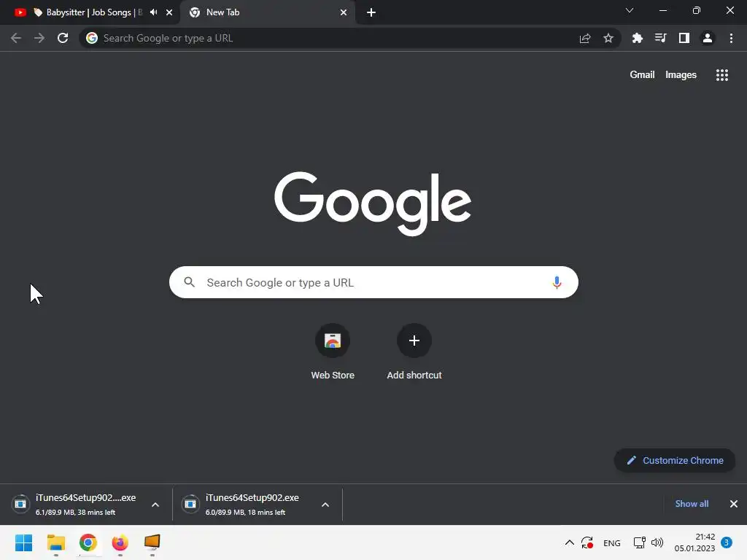Viewport: 747px width, 560px height.
Task: Click the iTunes64Setup902.exe file icon
Action: pyautogui.click(x=190, y=504)
